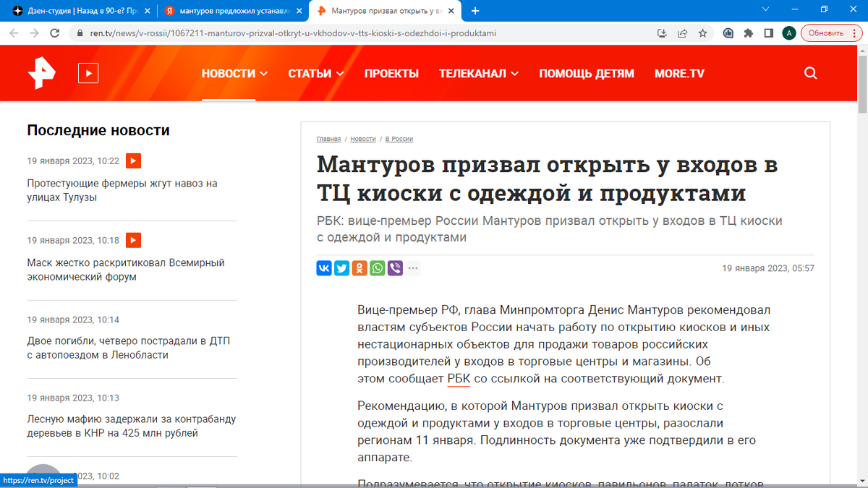
Task: Close the Дзен-студия tab
Action: pyautogui.click(x=148, y=11)
